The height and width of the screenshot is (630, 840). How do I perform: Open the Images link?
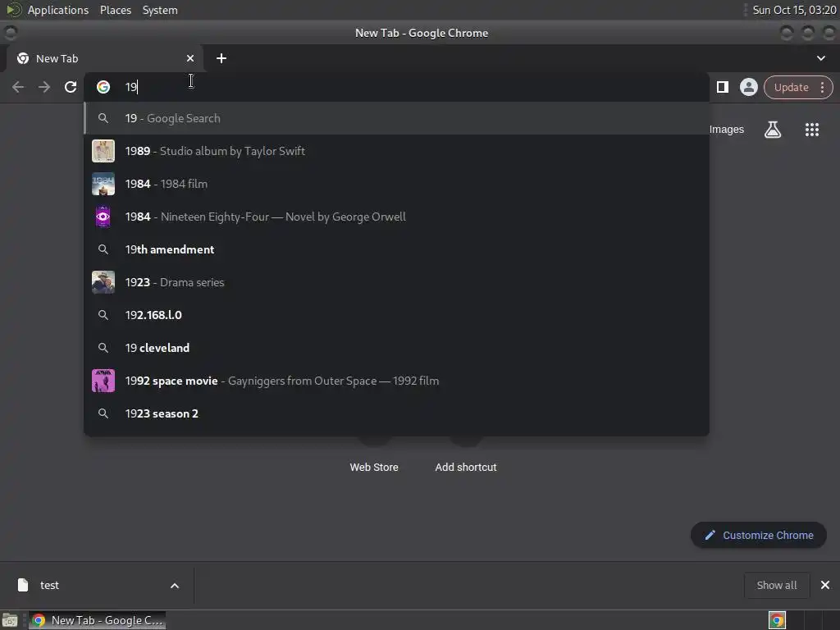point(727,129)
